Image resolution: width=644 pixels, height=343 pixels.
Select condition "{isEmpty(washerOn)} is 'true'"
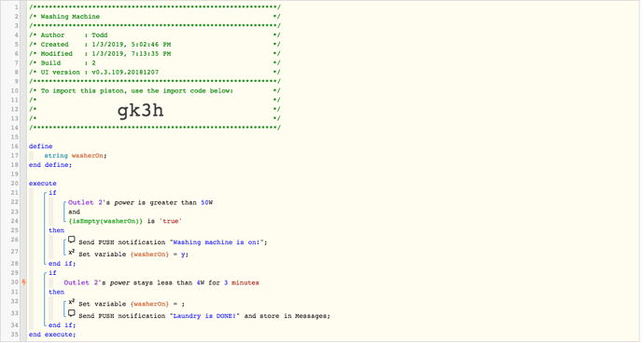pos(125,221)
